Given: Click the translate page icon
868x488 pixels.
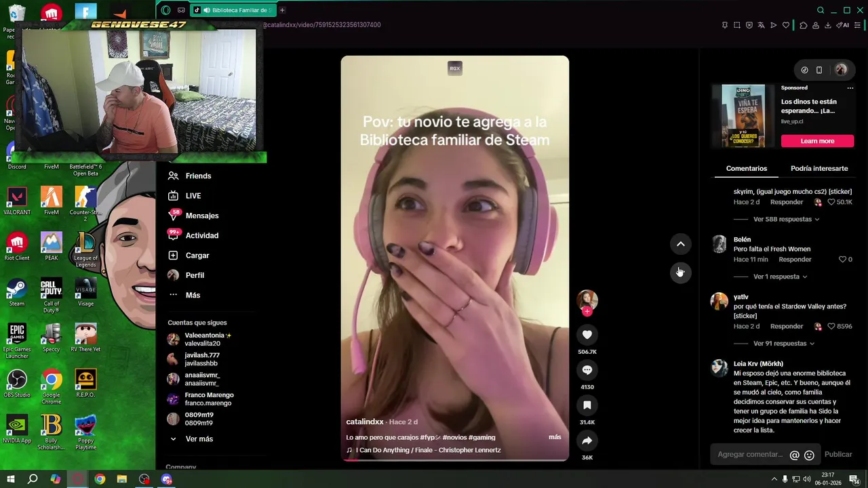Looking at the screenshot, I should 762,25.
